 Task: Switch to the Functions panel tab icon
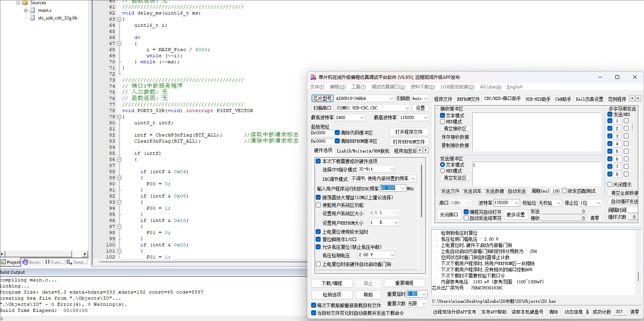pyautogui.click(x=47, y=262)
